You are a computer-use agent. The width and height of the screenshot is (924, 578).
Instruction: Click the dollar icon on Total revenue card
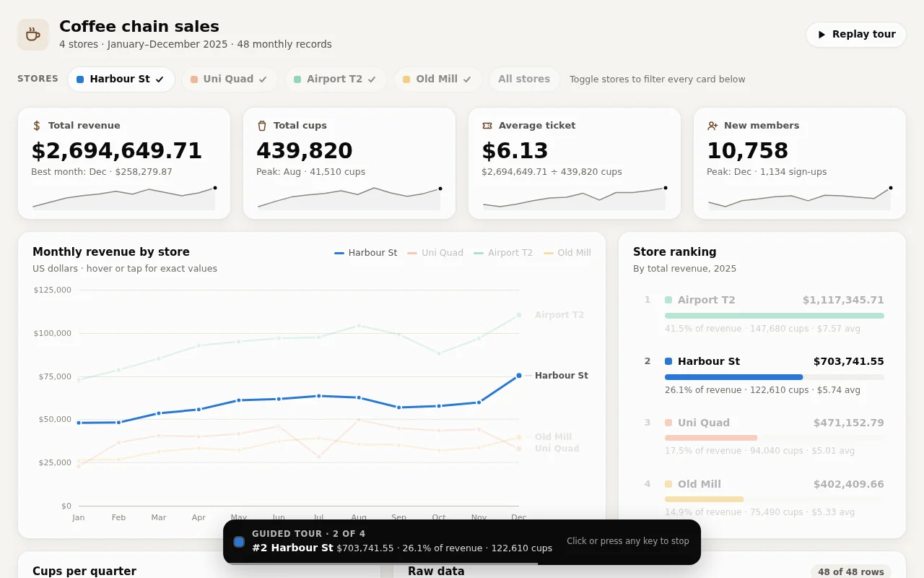(37, 126)
